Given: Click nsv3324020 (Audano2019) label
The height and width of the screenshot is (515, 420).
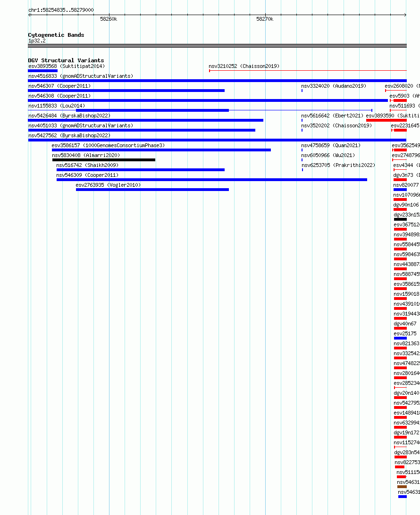Looking at the screenshot, I should click(334, 86).
